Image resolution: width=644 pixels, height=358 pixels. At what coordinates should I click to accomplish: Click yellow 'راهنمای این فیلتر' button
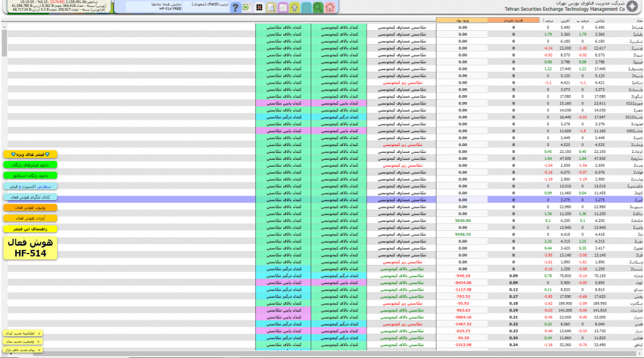click(30, 229)
